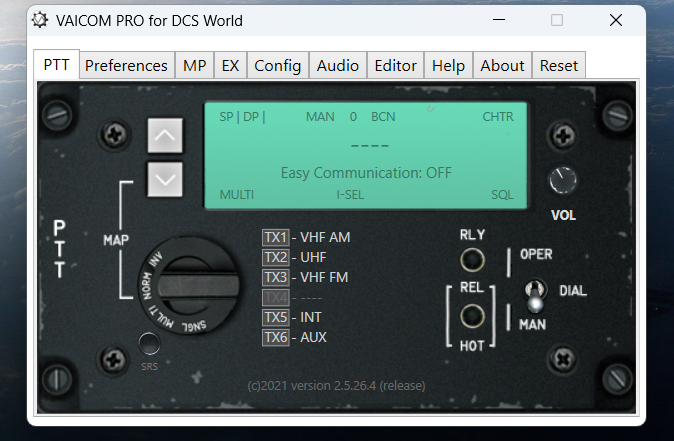Rotate the MAP mode selector knob

coord(190,286)
